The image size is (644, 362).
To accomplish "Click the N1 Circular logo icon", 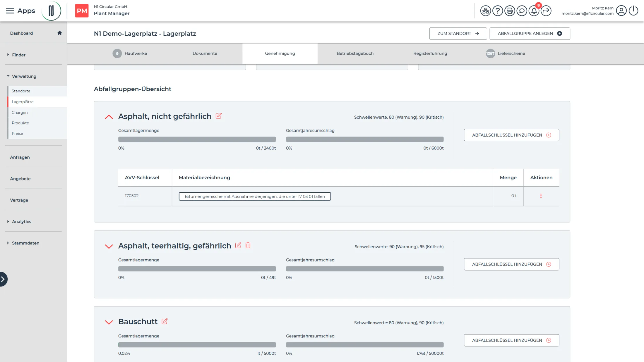I will coord(51,11).
